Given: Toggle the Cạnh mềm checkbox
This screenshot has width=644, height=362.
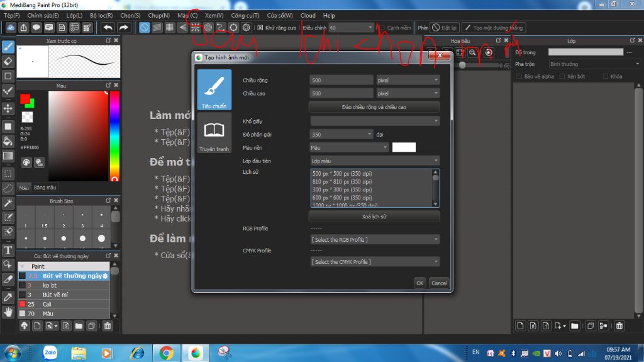Looking at the screenshot, I should (382, 28).
